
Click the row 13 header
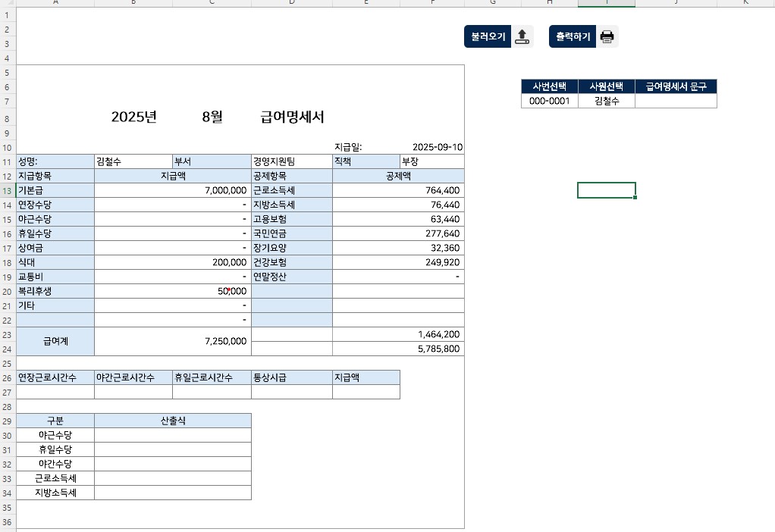[x=8, y=190]
